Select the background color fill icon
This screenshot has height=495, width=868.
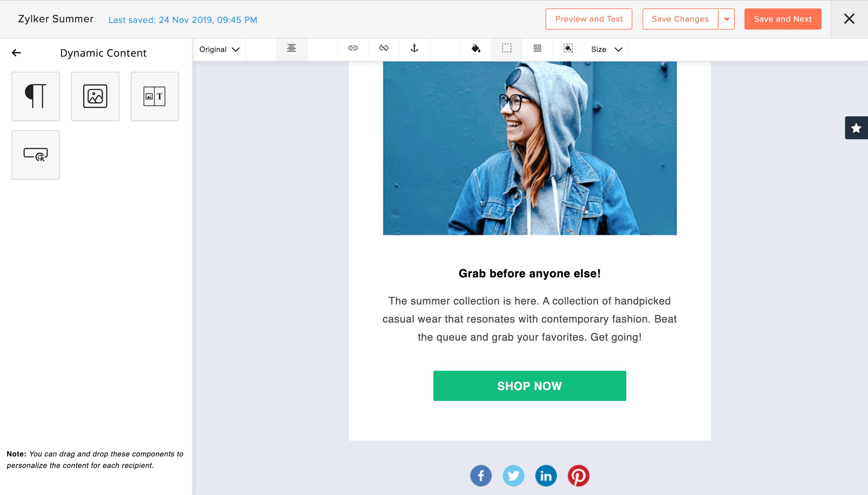click(568, 49)
